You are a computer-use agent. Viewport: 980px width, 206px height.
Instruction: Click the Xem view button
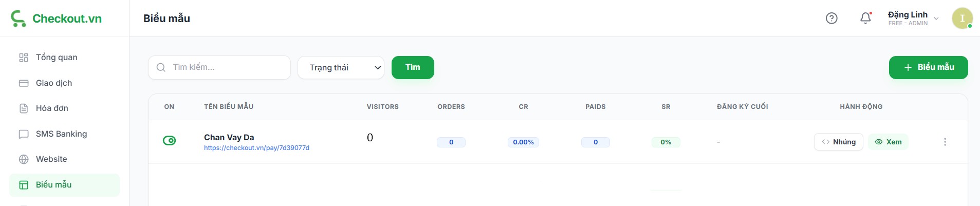(x=888, y=142)
